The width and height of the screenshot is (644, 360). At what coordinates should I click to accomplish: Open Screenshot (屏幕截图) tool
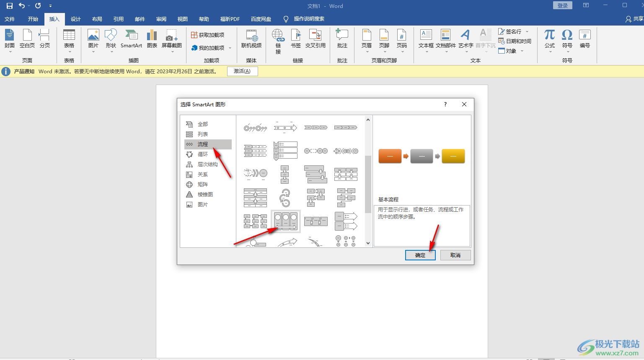pyautogui.click(x=172, y=41)
